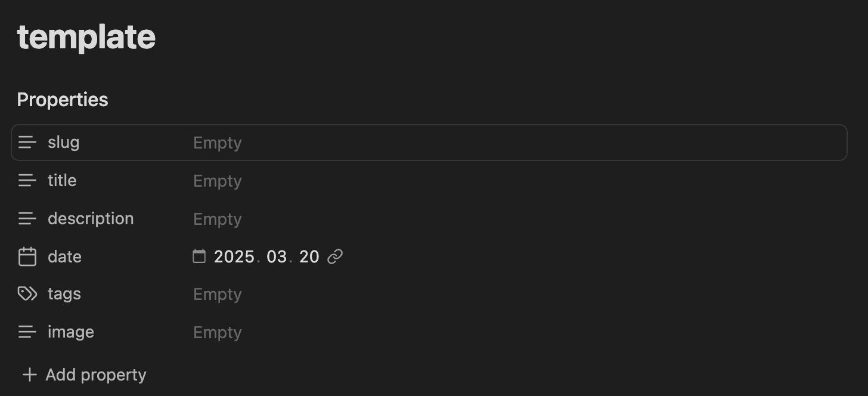Image resolution: width=868 pixels, height=396 pixels.
Task: Click the Properties section heading
Action: (63, 100)
